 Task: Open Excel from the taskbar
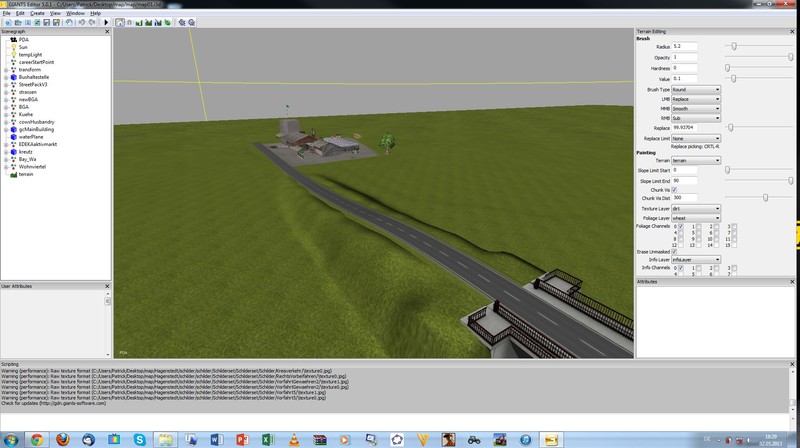click(268, 439)
